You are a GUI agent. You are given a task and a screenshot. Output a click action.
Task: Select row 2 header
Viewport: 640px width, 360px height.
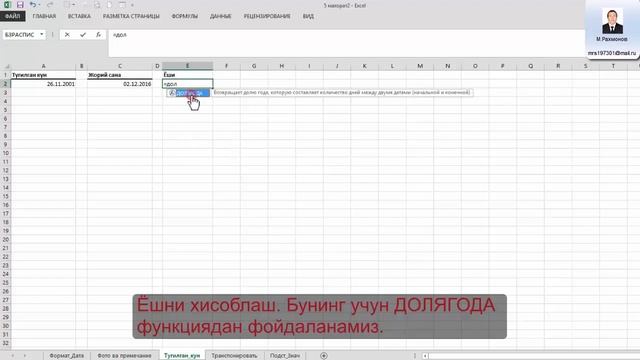[x=6, y=84]
